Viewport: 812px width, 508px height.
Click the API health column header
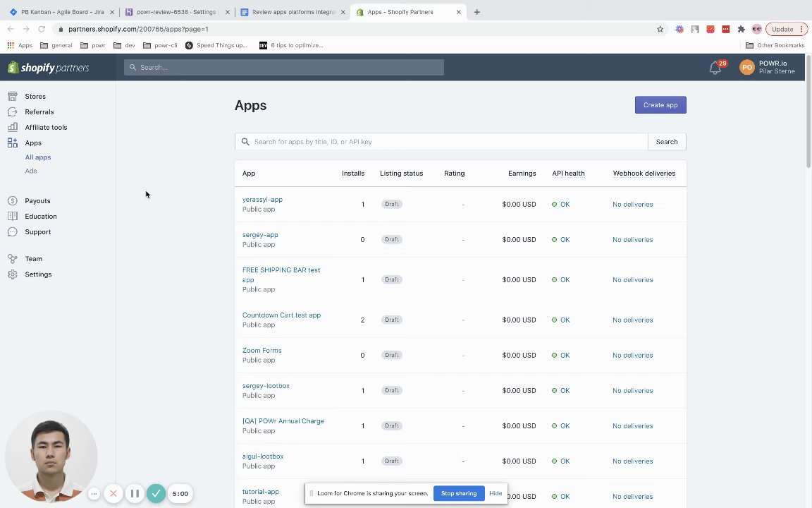(568, 174)
